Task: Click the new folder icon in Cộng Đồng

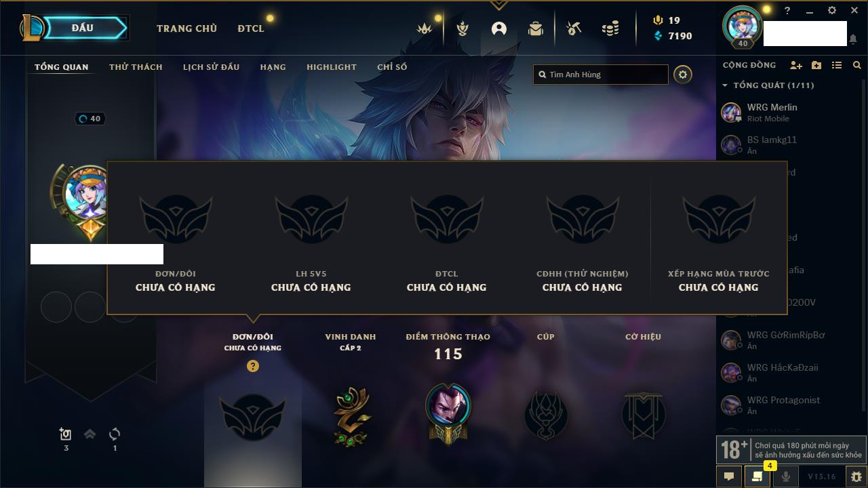Action: coord(816,65)
